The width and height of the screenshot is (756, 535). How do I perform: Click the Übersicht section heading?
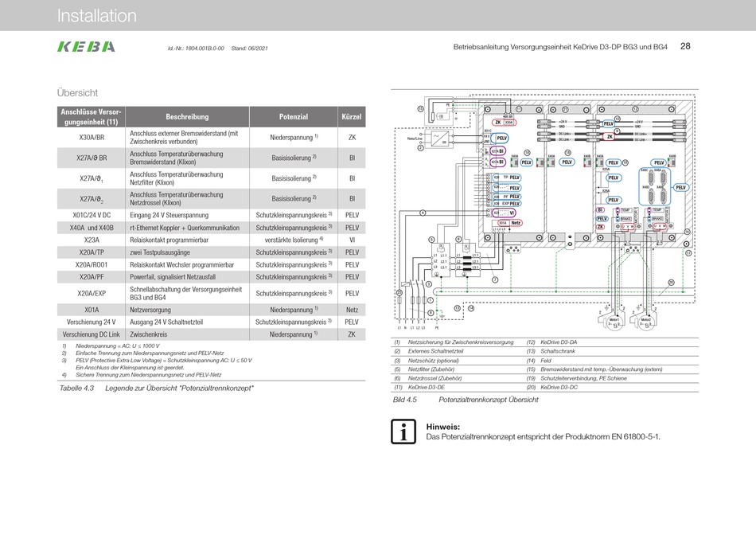(77, 92)
